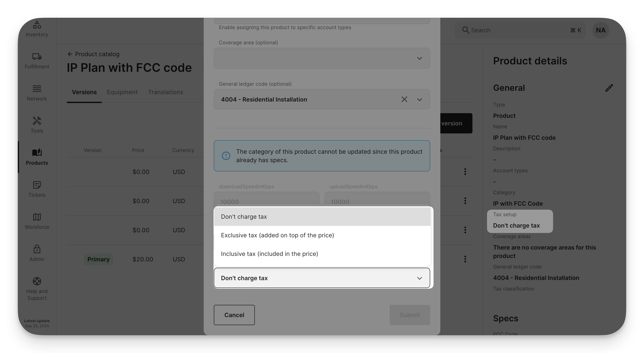Open Workforce map icon

(37, 217)
